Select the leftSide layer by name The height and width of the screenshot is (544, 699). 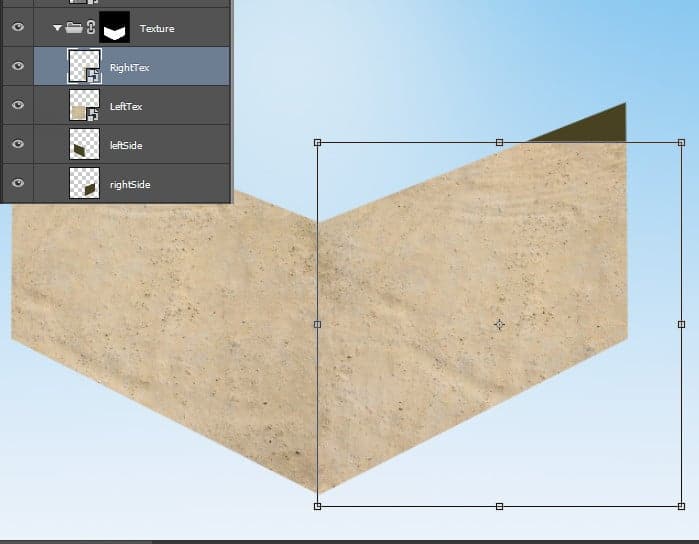[x=126, y=145]
